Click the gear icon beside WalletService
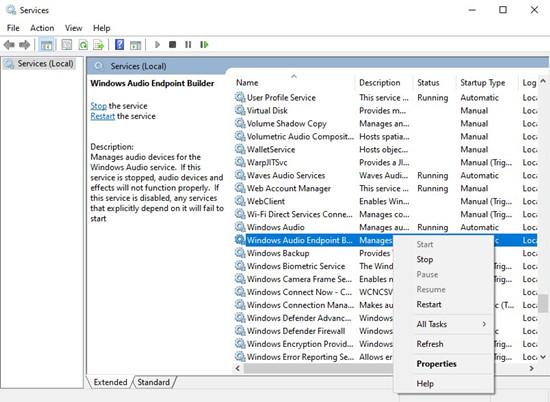The image size is (550, 402). pos(240,149)
